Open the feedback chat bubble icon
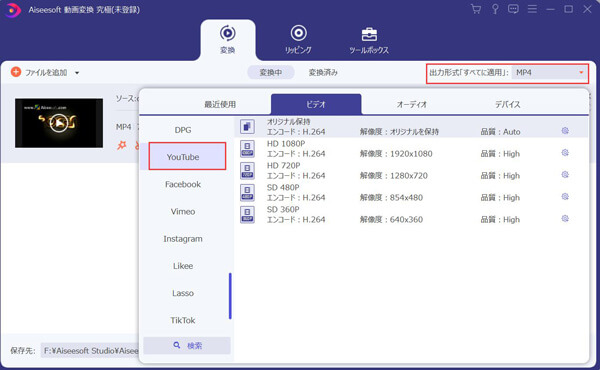Screen dimensions: 600x370 coord(513,9)
